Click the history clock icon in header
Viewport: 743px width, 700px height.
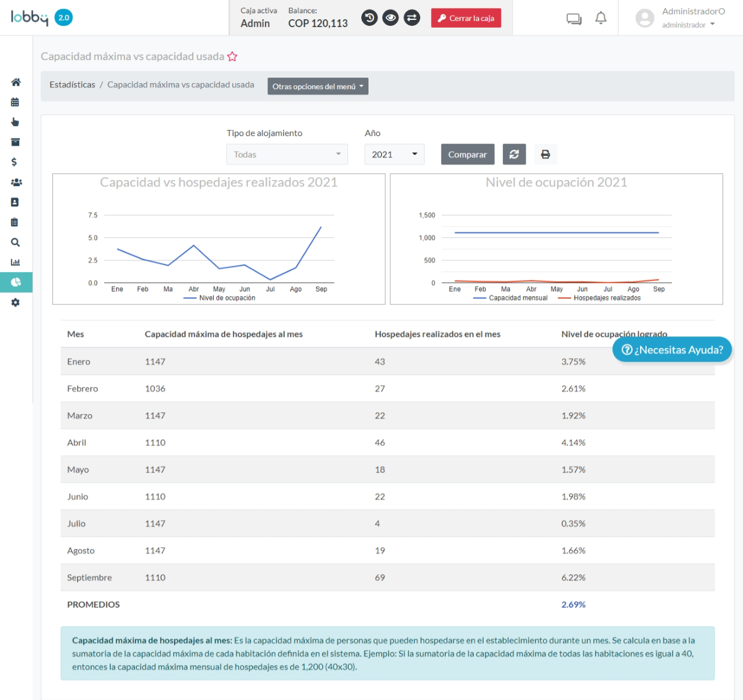pos(370,18)
